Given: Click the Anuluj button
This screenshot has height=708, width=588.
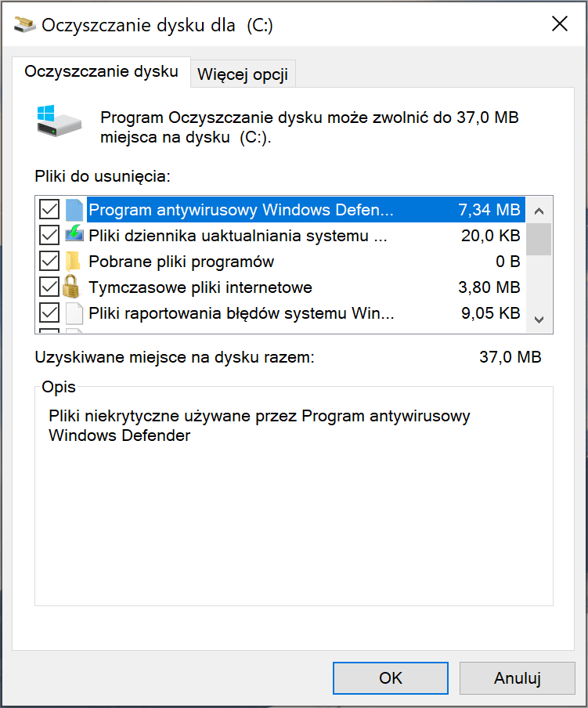Looking at the screenshot, I should pos(518,677).
